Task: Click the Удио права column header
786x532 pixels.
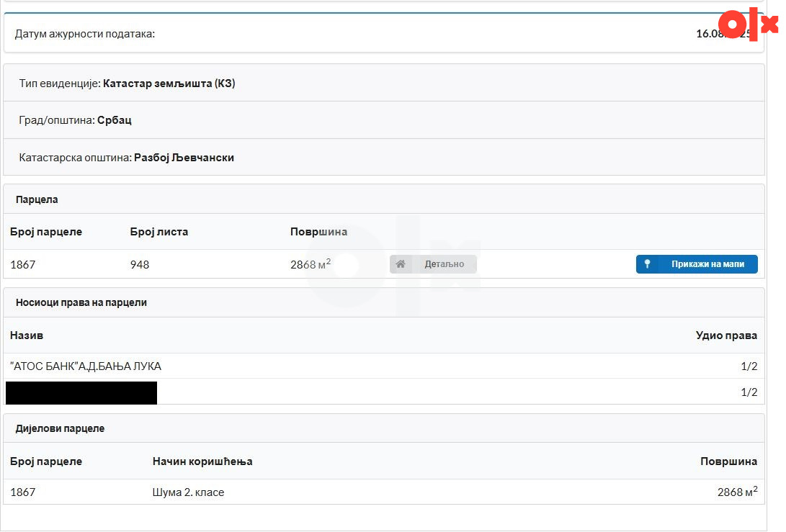Action: pos(726,335)
